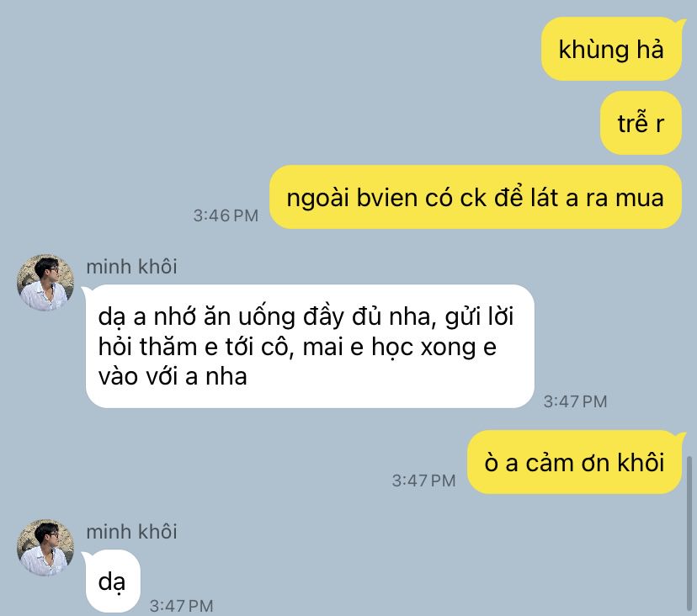Click the 3:47 PM timestamp beside 'ò a cảm ơn khôi'
697x616 pixels.
(423, 481)
